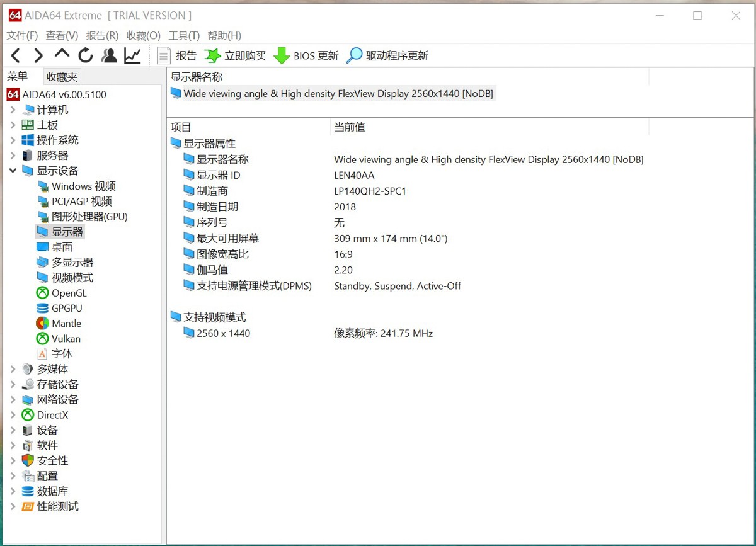756x546 pixels.
Task: Expand the 操作系统 tree node
Action: tap(13, 140)
